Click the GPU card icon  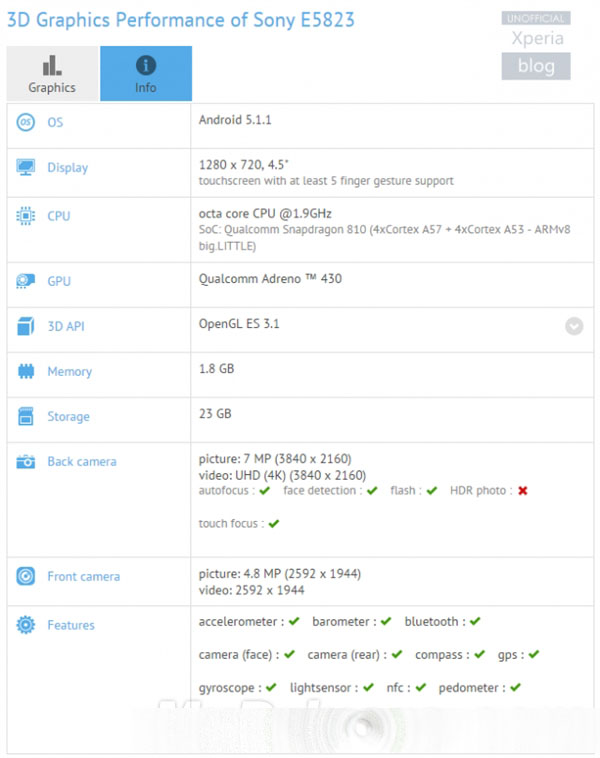pos(26,281)
